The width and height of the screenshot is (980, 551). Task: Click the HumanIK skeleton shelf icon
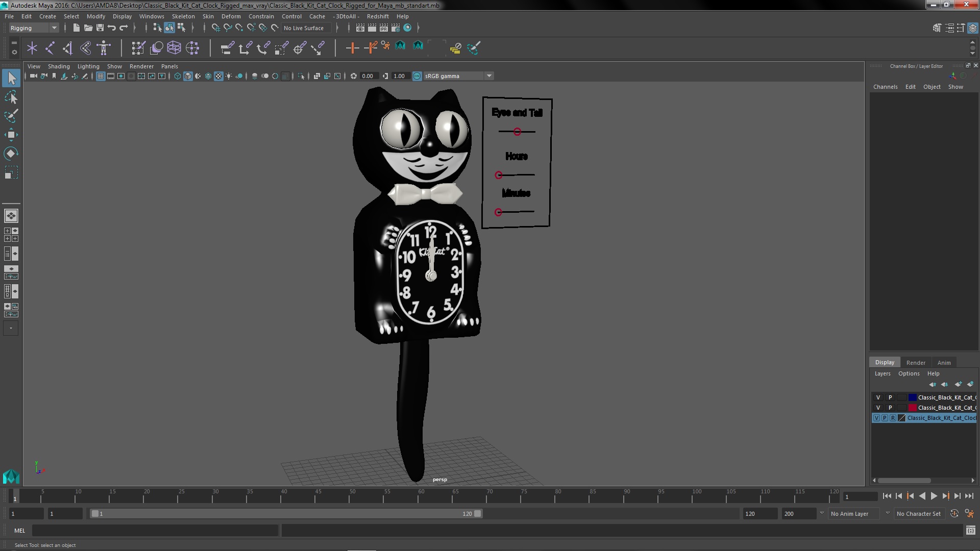[104, 48]
